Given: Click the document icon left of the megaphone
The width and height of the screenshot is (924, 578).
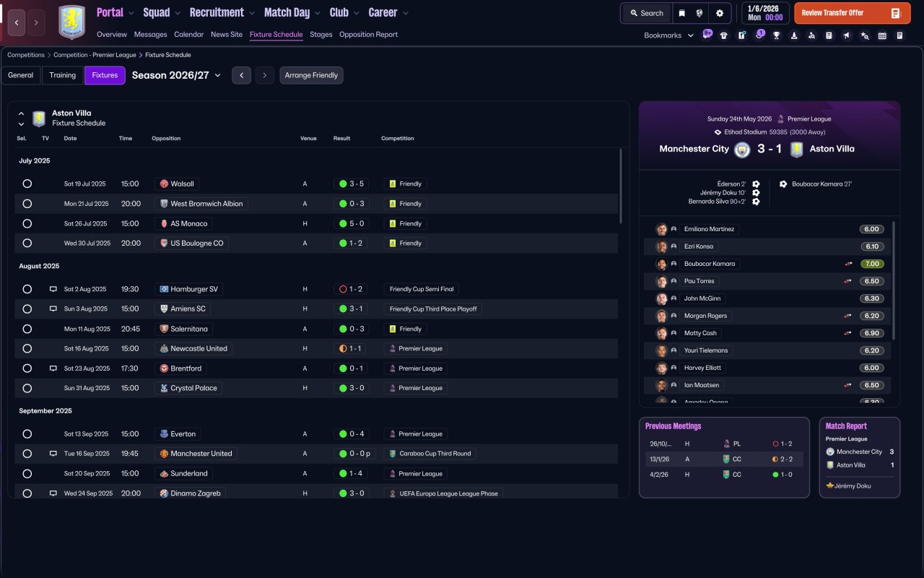Looking at the screenshot, I should coord(829,35).
